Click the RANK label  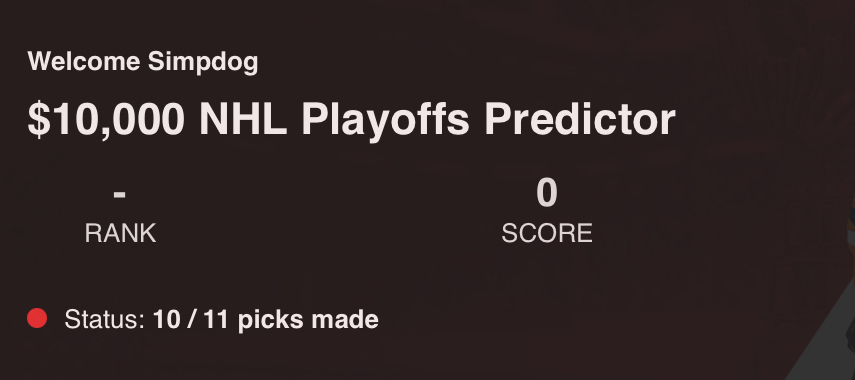point(121,233)
